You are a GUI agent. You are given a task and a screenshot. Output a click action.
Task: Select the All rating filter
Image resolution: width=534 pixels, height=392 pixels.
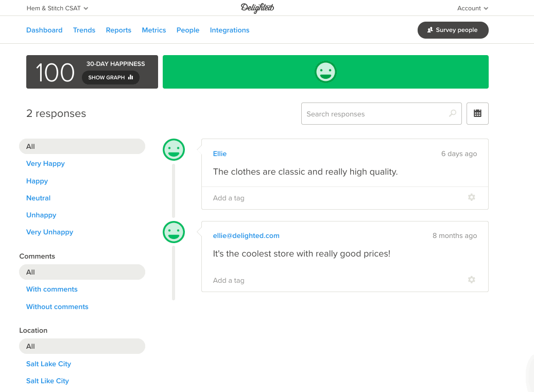[x=82, y=146]
